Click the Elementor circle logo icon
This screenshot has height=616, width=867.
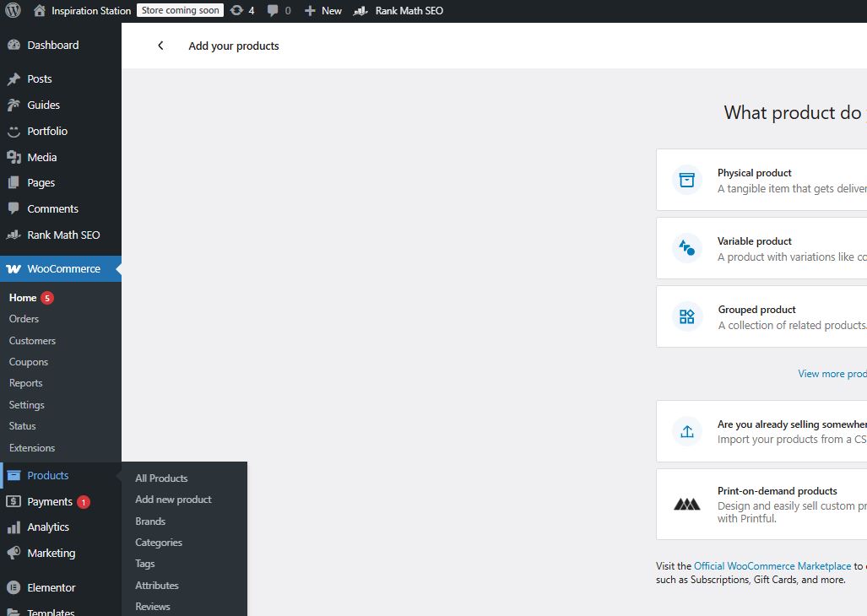(14, 588)
